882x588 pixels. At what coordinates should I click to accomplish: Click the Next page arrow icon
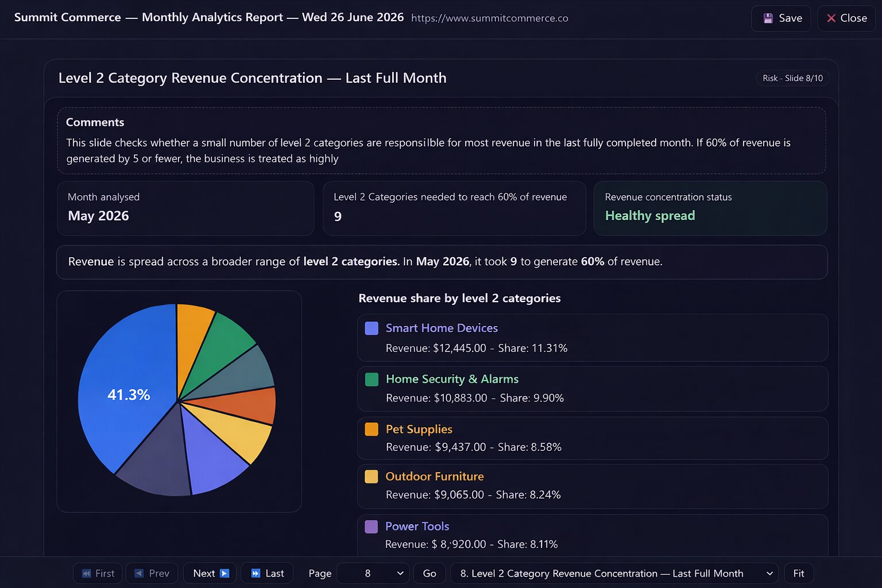click(x=225, y=573)
